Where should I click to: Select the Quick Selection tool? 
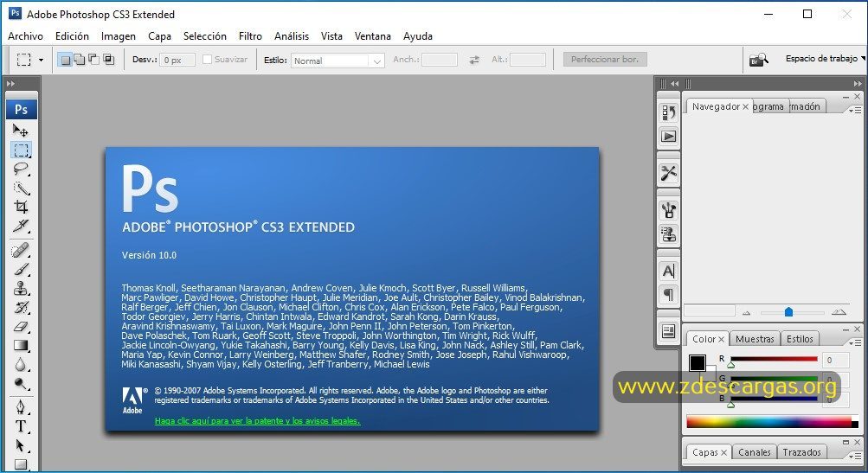click(21, 189)
